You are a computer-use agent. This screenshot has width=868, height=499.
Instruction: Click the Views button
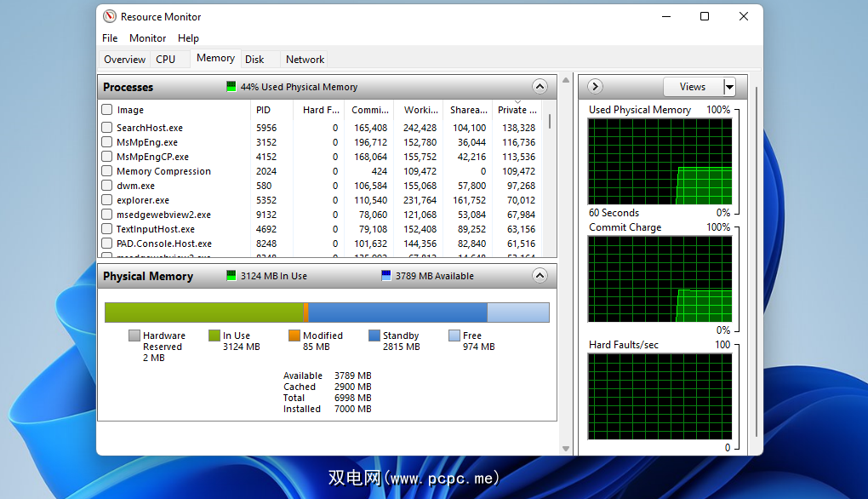click(x=693, y=87)
